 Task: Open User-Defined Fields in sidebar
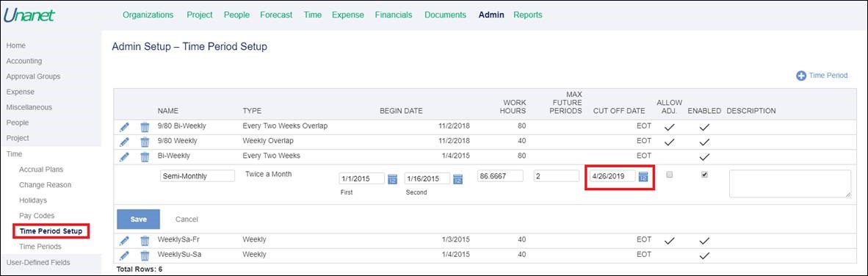click(x=38, y=262)
